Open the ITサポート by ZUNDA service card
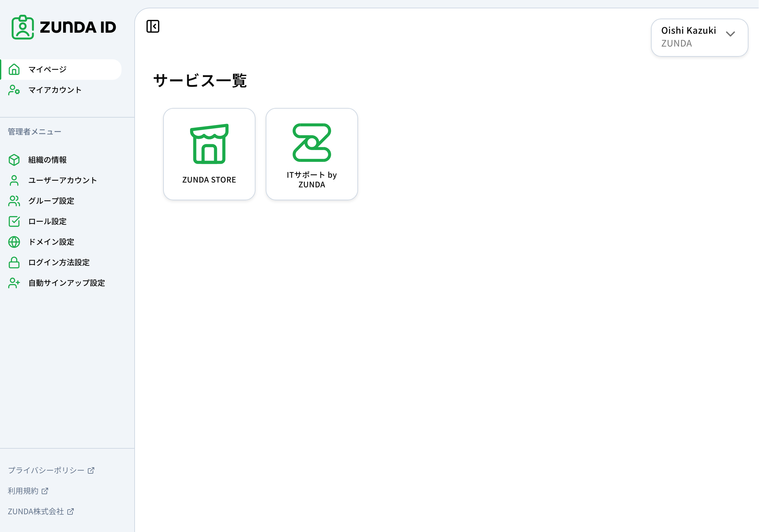Image resolution: width=759 pixels, height=532 pixels. coord(312,154)
